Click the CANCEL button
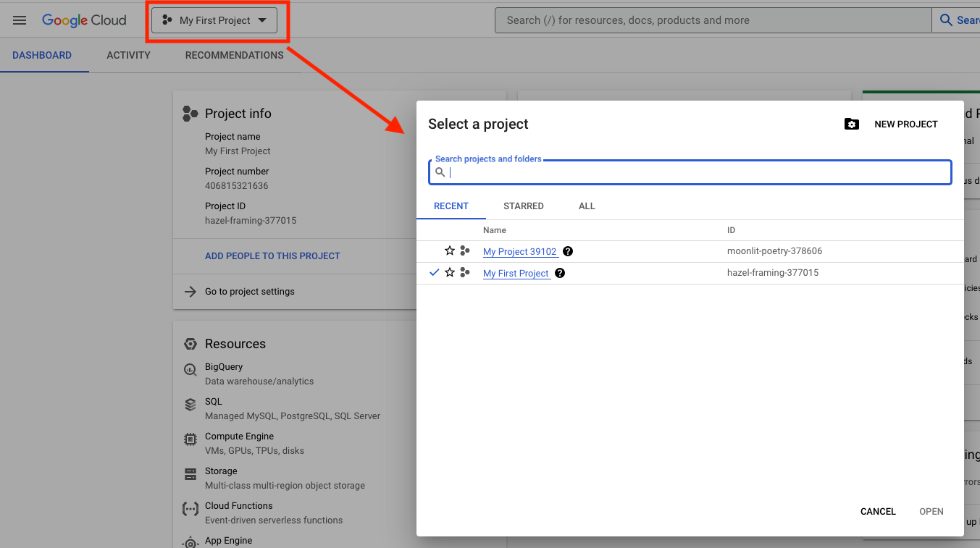Viewport: 980px width, 548px height. click(878, 512)
